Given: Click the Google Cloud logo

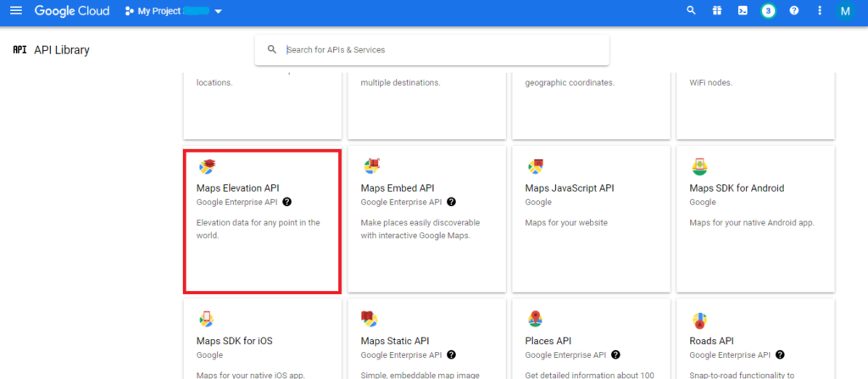Looking at the screenshot, I should pyautogui.click(x=72, y=11).
